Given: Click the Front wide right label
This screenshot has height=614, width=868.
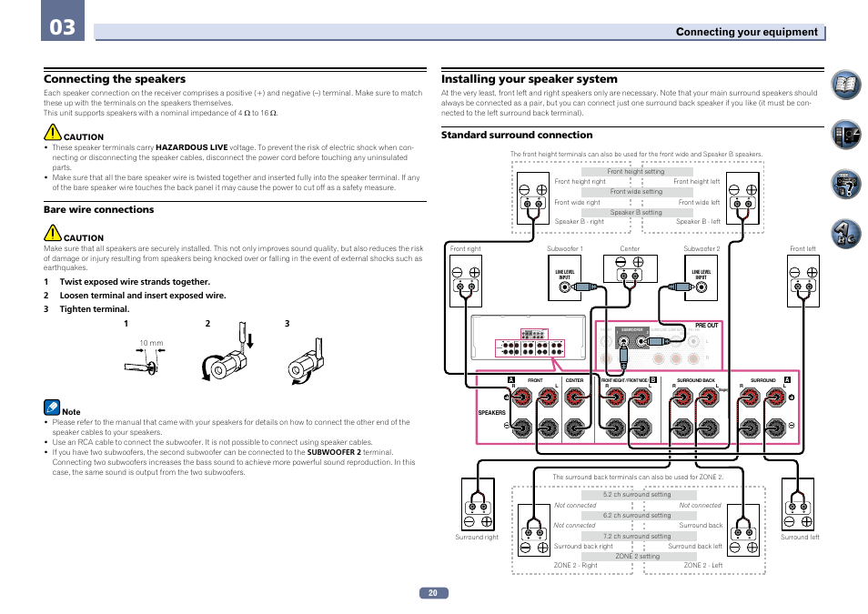Looking at the screenshot, I should 578,203.
